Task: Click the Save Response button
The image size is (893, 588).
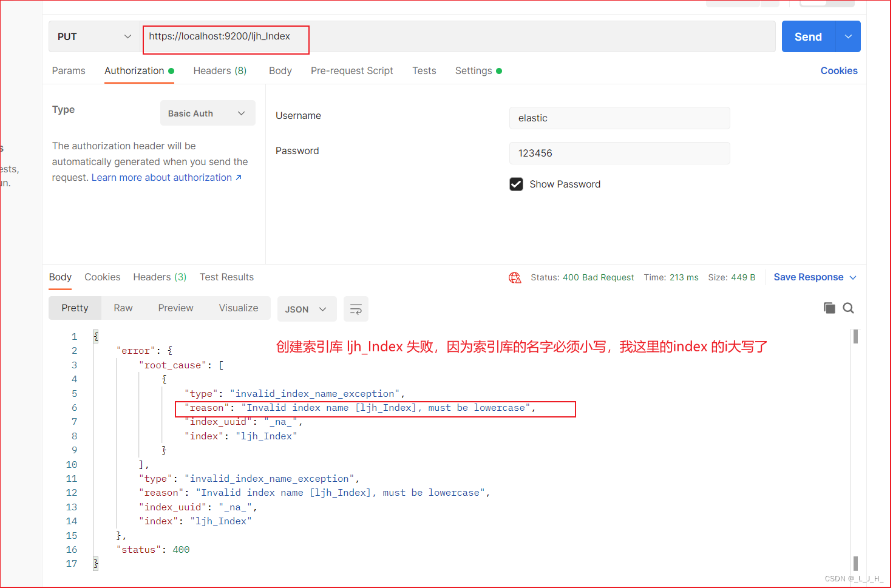Action: coord(809,277)
